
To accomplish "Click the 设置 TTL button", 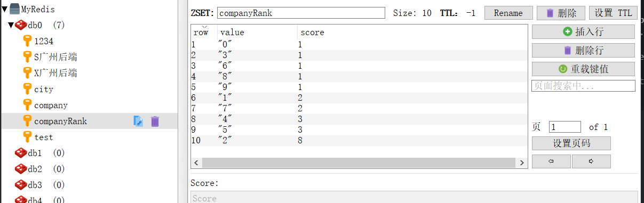I will [613, 13].
